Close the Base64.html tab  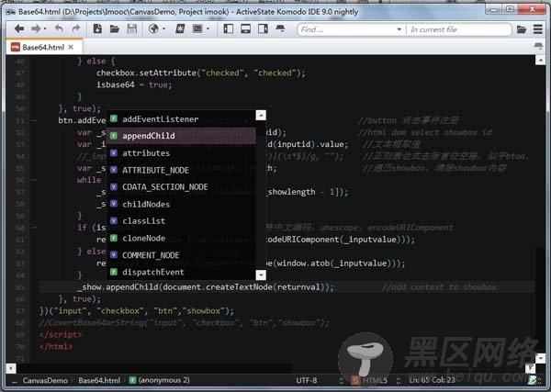point(71,47)
